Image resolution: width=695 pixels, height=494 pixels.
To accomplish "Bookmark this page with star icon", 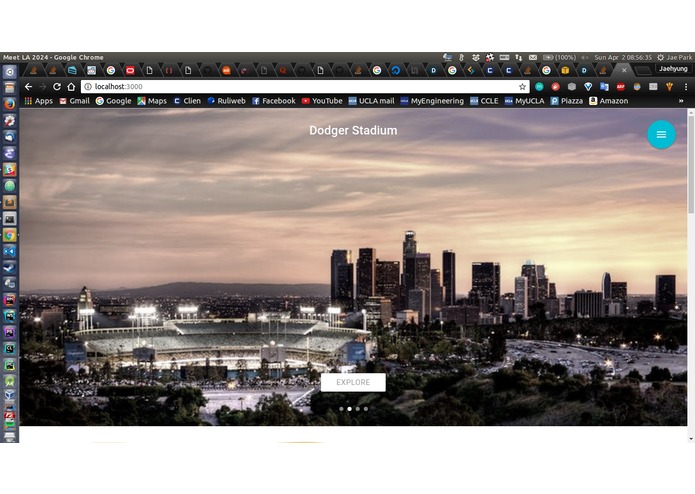I will pyautogui.click(x=522, y=87).
